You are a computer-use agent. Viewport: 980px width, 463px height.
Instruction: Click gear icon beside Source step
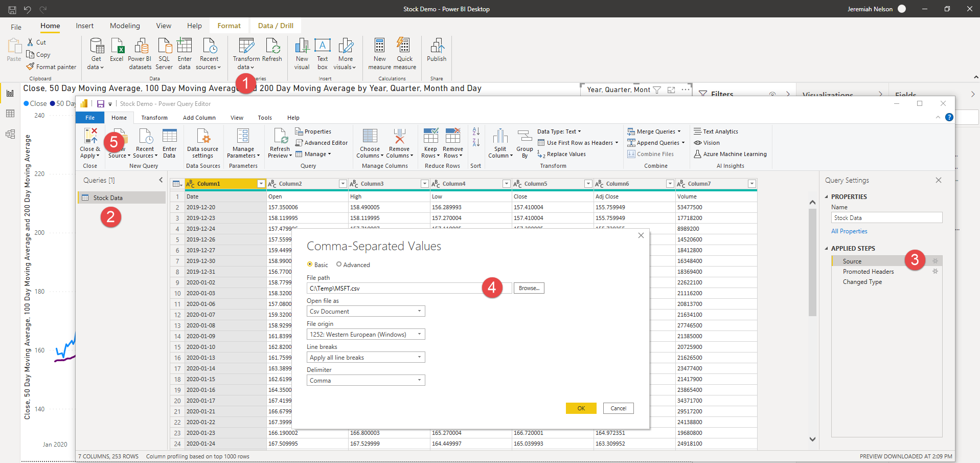tap(935, 261)
